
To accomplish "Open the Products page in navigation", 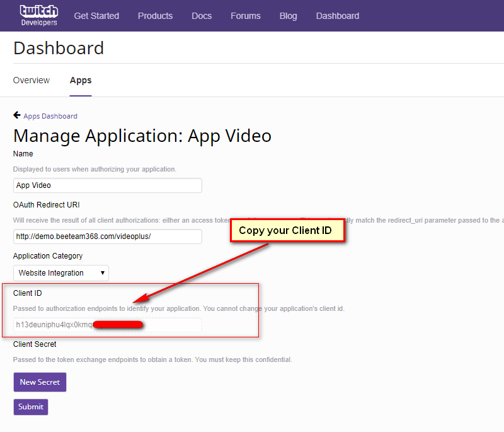I will coord(155,16).
